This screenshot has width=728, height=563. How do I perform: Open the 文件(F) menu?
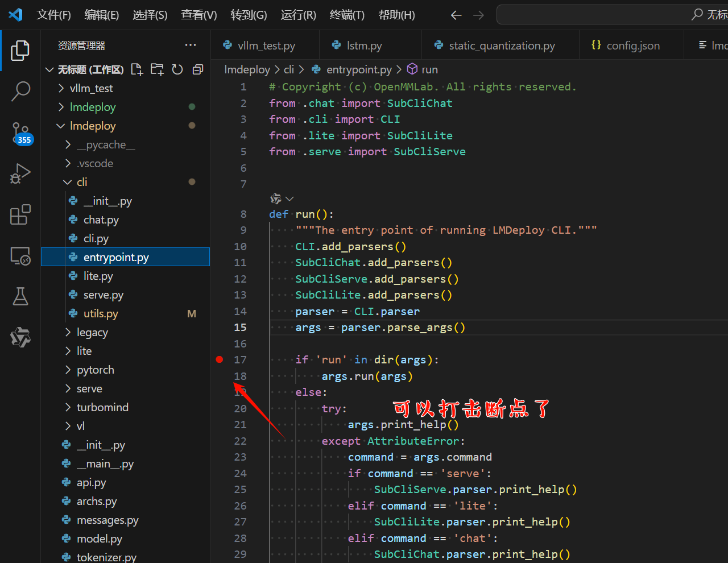(53, 15)
